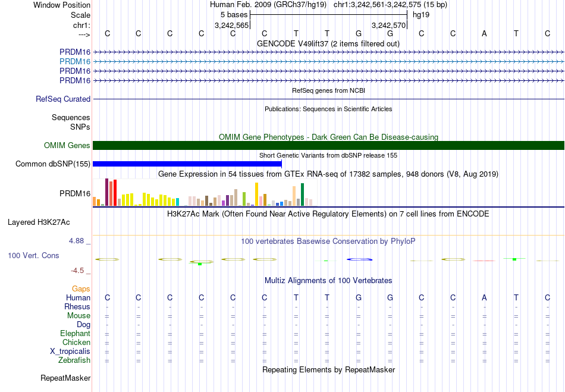The width and height of the screenshot is (565, 392).
Task: Click the Common dbSNP(155) label
Action: point(52,164)
